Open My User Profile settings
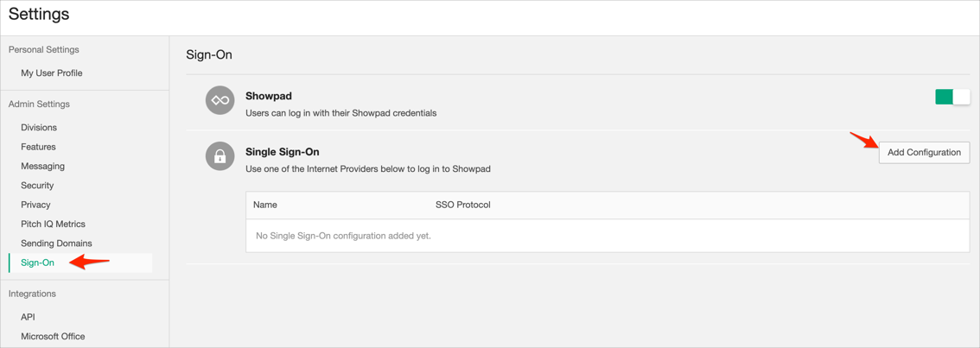Image resolution: width=980 pixels, height=348 pixels. click(52, 73)
